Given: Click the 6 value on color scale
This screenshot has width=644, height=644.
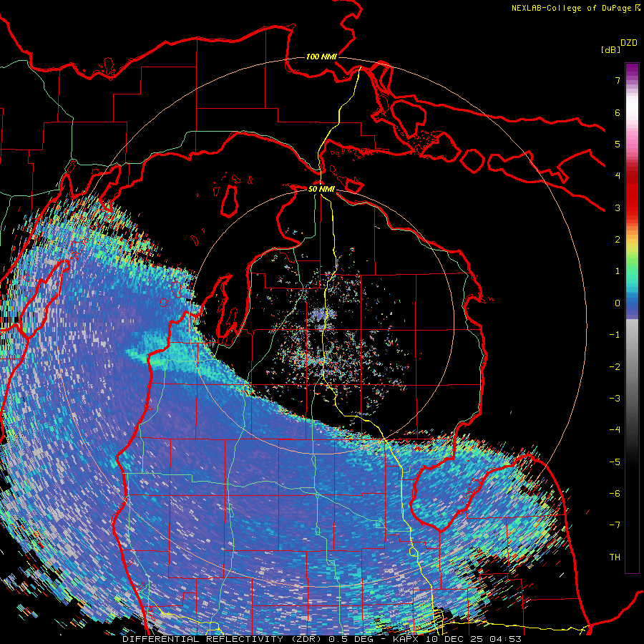Looking at the screenshot, I should point(618,112).
